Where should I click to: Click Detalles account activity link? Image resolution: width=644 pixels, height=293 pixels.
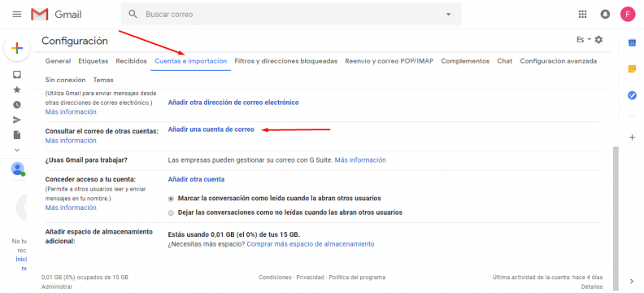(x=592, y=286)
